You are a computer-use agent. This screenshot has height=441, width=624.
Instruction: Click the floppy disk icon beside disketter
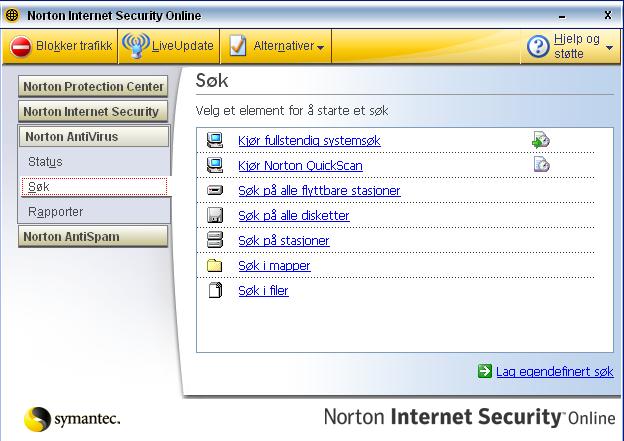(x=215, y=215)
